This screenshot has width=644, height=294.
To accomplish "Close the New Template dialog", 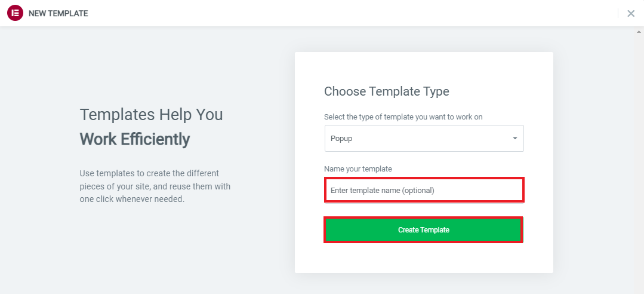I will 631,13.
